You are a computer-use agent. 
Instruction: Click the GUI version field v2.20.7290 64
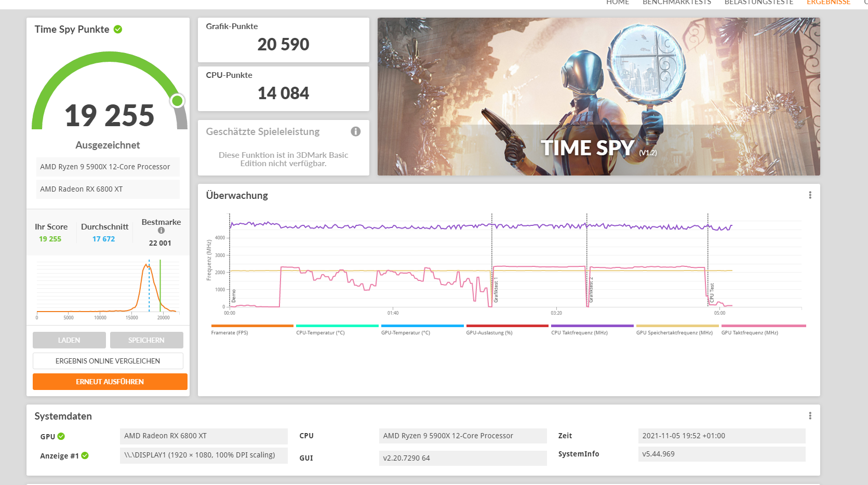pos(463,458)
